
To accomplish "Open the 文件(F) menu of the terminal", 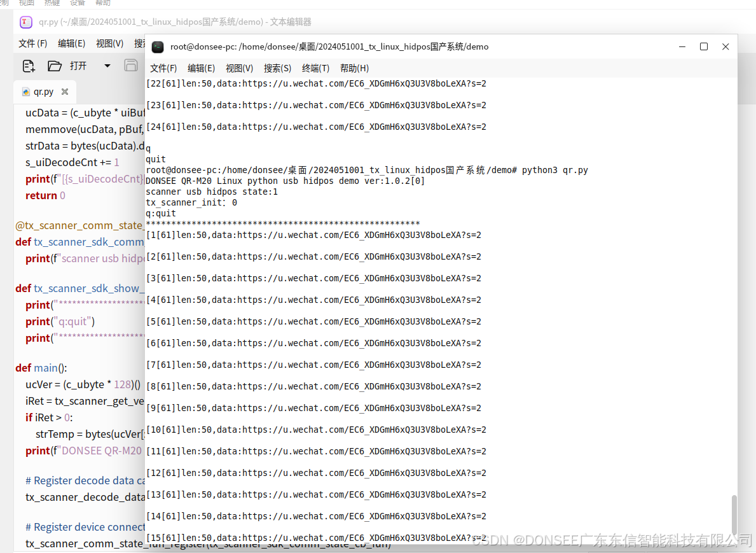I will pyautogui.click(x=163, y=68).
